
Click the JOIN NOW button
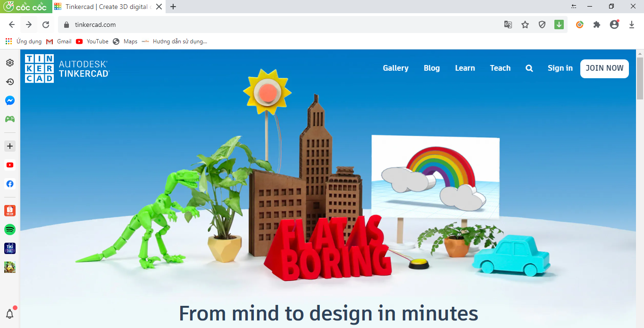coord(604,68)
